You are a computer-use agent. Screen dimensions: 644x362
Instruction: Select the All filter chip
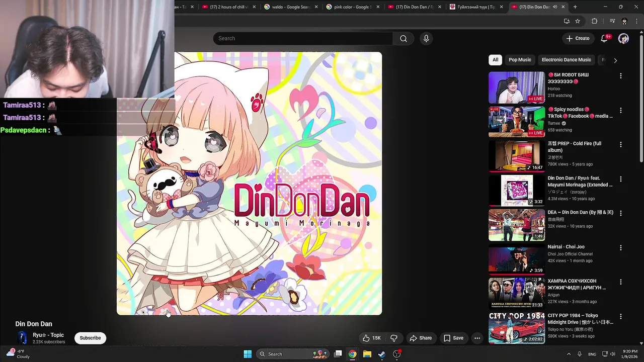pyautogui.click(x=495, y=60)
